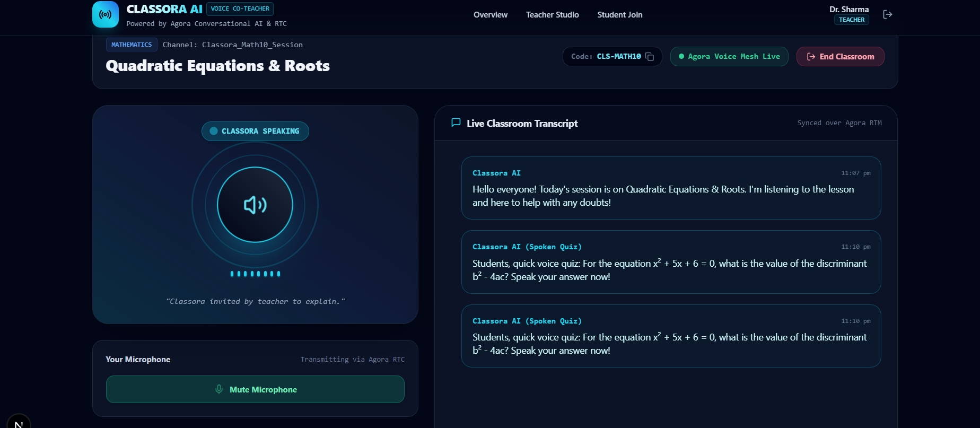The image size is (980, 428).
Task: Click the logout icon beside Dr. Sharma
Action: (888, 14)
